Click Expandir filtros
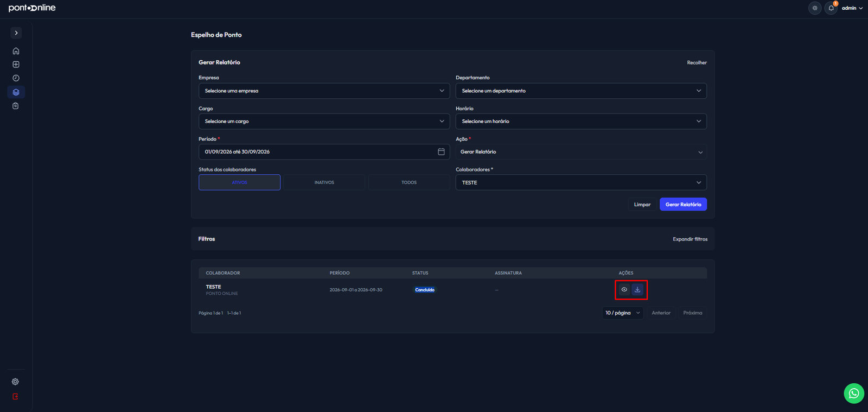 (x=690, y=239)
